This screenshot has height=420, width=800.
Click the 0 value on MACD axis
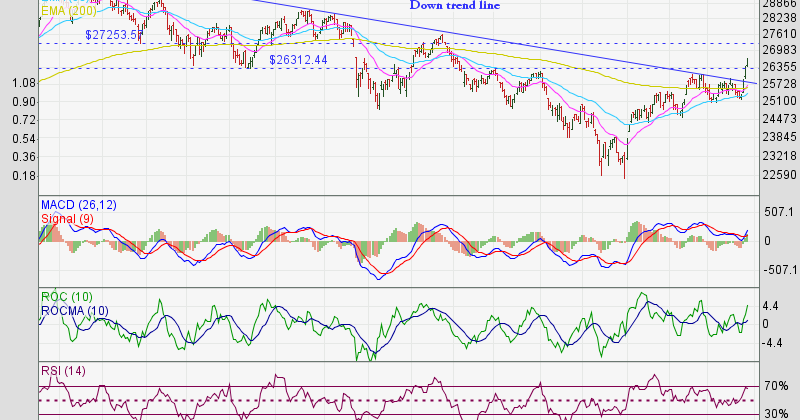[x=767, y=241]
